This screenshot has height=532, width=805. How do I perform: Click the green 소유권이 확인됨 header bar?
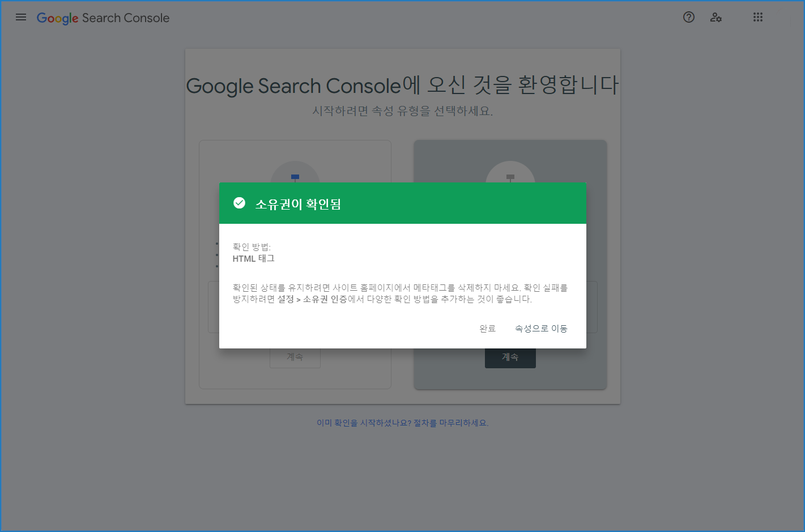pos(403,202)
